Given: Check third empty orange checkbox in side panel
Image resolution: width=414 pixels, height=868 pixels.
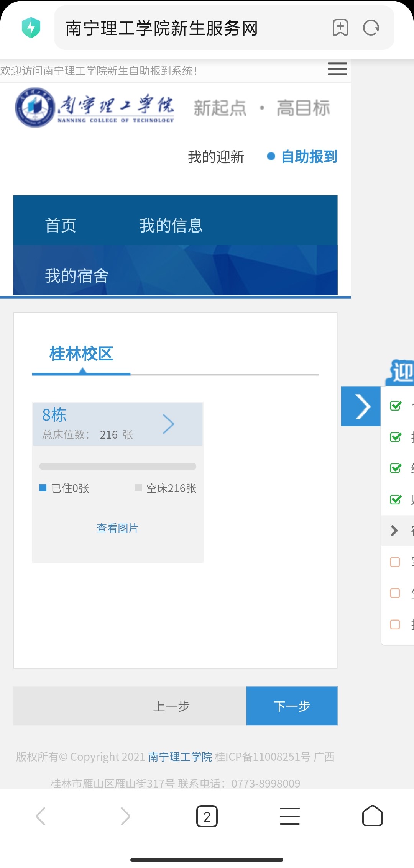Looking at the screenshot, I should (x=395, y=624).
